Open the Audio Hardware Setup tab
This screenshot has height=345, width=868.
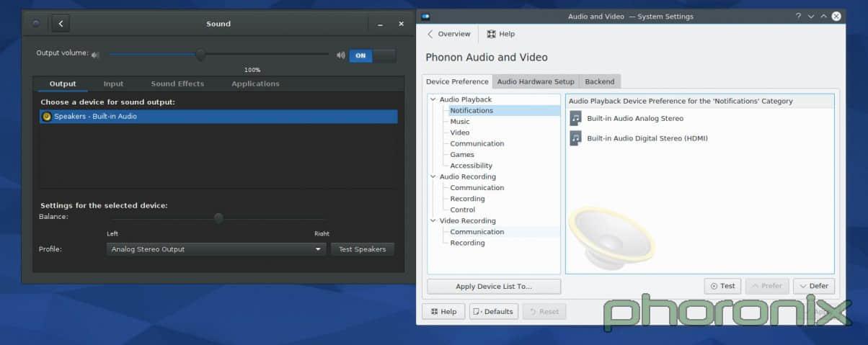(x=536, y=81)
